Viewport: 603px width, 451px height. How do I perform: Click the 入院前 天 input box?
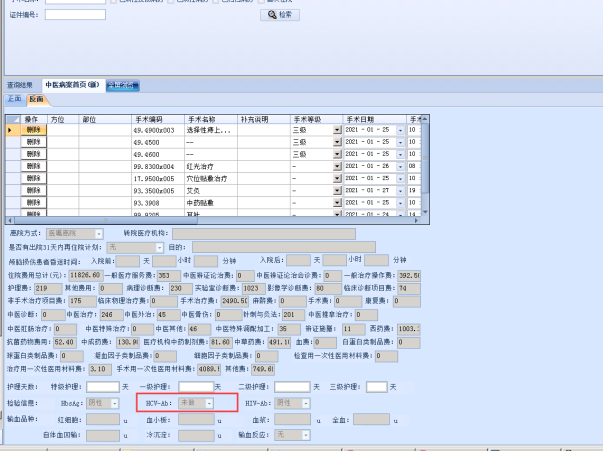tap(128, 261)
